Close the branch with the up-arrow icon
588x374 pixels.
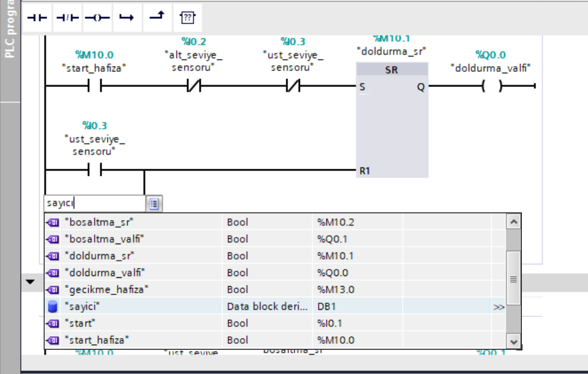[157, 18]
